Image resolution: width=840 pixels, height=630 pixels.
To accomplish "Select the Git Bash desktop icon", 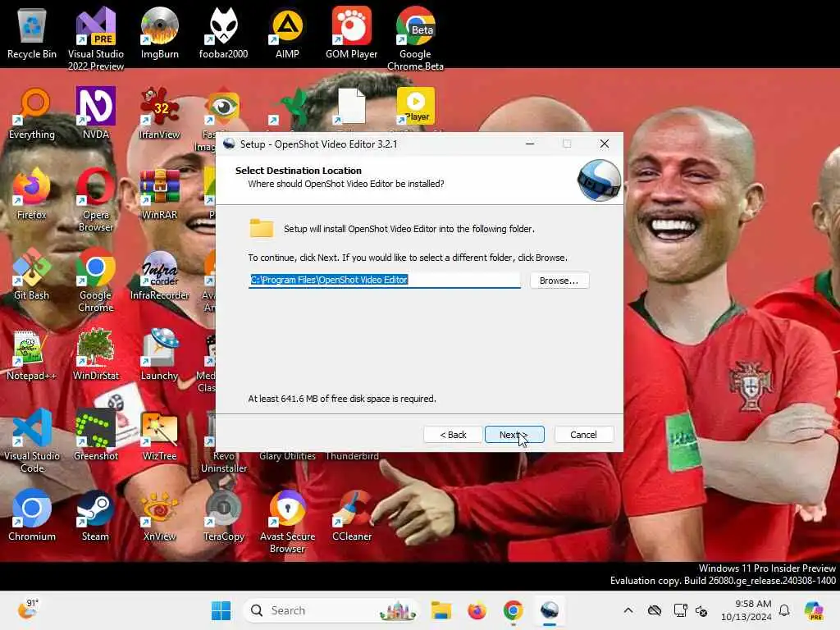I will [x=32, y=274].
